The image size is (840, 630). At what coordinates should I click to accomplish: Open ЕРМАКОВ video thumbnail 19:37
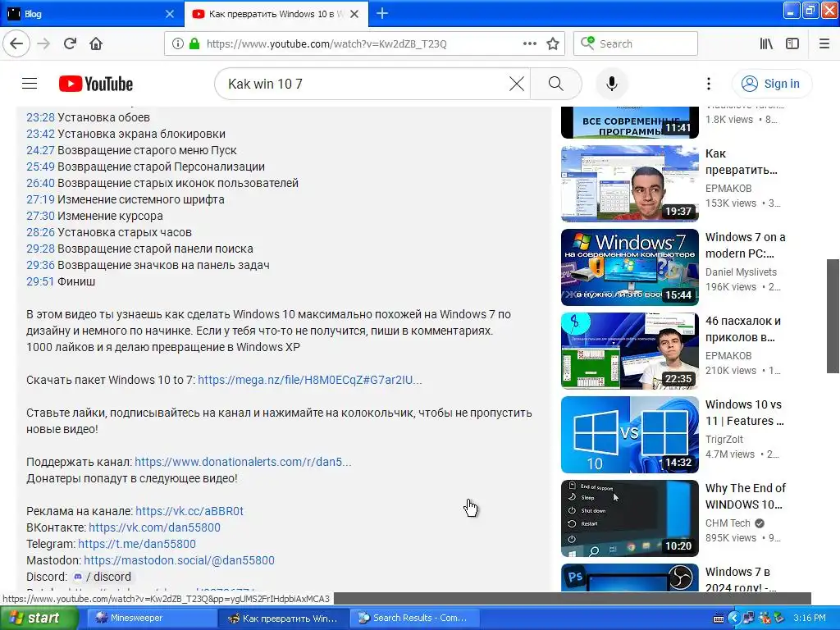tap(629, 184)
